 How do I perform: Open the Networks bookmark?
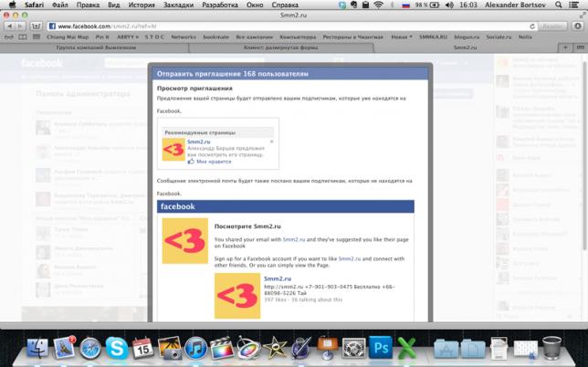[184, 37]
